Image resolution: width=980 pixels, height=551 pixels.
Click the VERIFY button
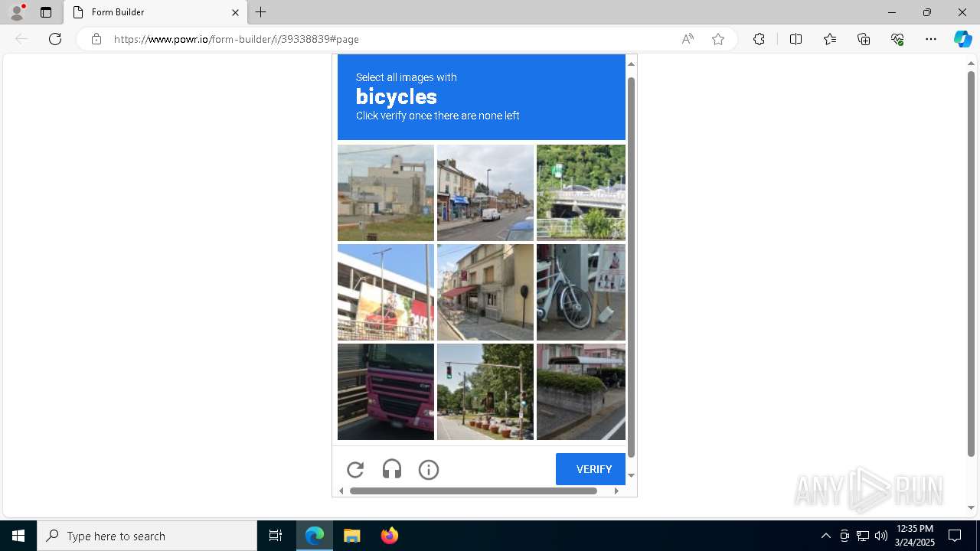[590, 469]
